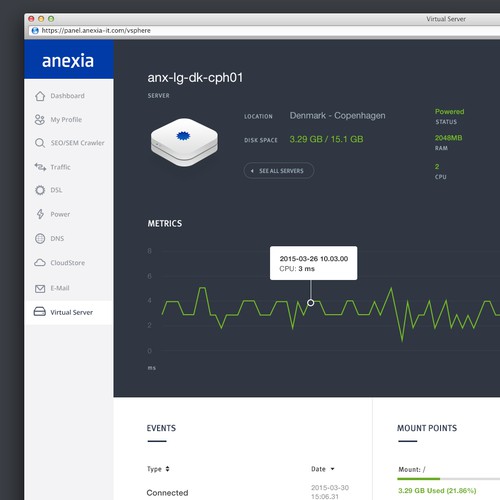The image size is (500, 500).
Task: Click the Traffic arrows icon
Action: [40, 167]
